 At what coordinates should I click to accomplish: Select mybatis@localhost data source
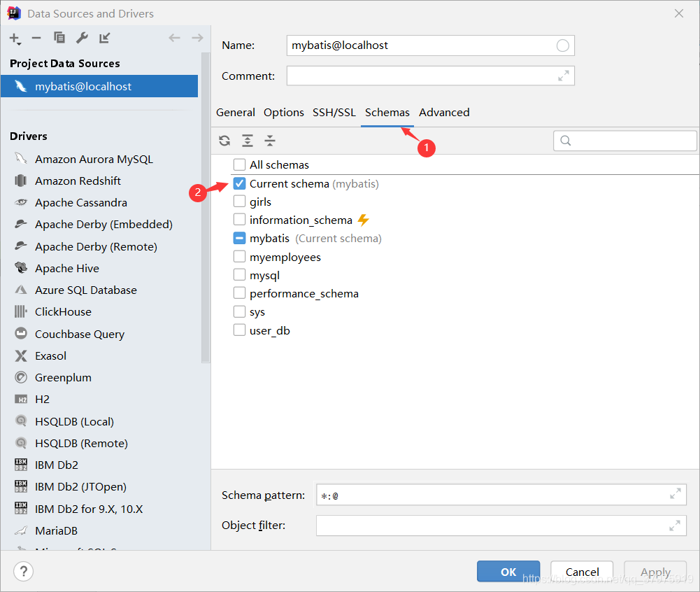pos(99,86)
